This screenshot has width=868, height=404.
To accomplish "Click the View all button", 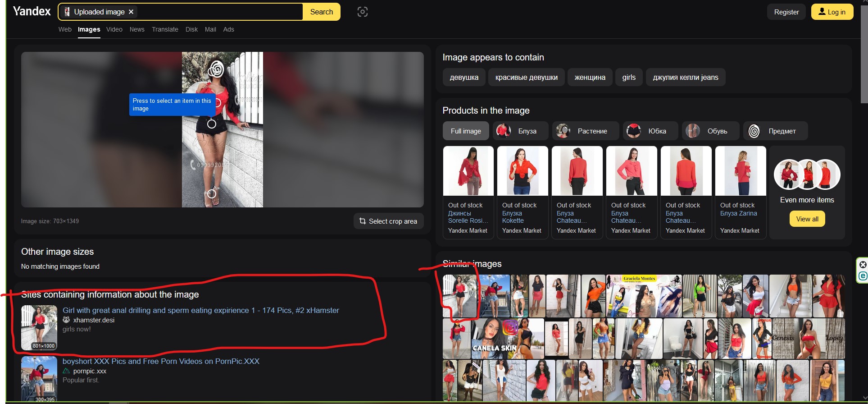I will tap(807, 219).
